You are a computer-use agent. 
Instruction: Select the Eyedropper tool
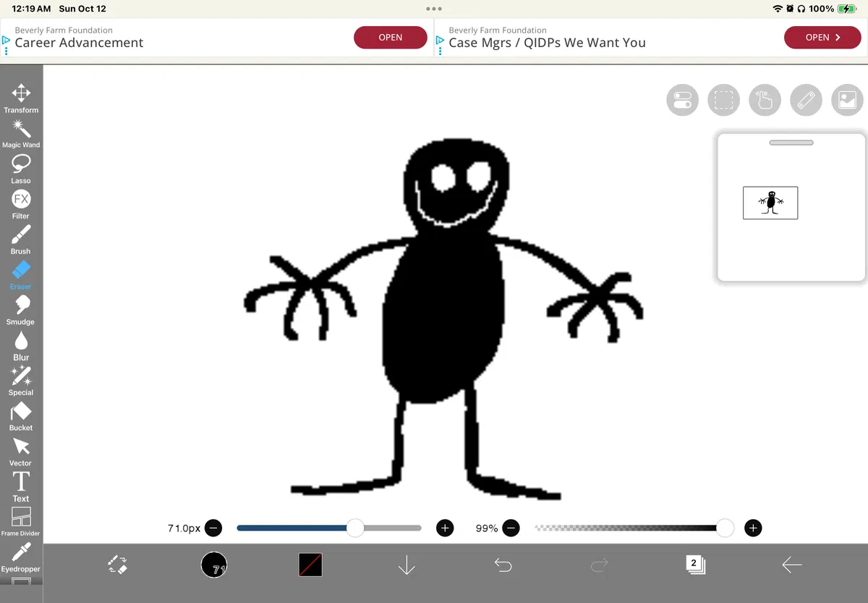[x=21, y=558]
